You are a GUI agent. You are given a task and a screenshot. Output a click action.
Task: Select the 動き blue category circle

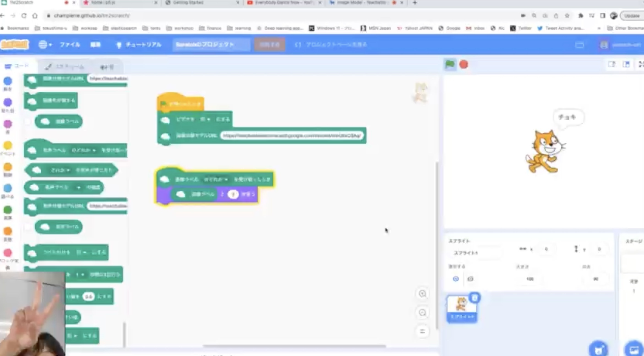(x=8, y=81)
